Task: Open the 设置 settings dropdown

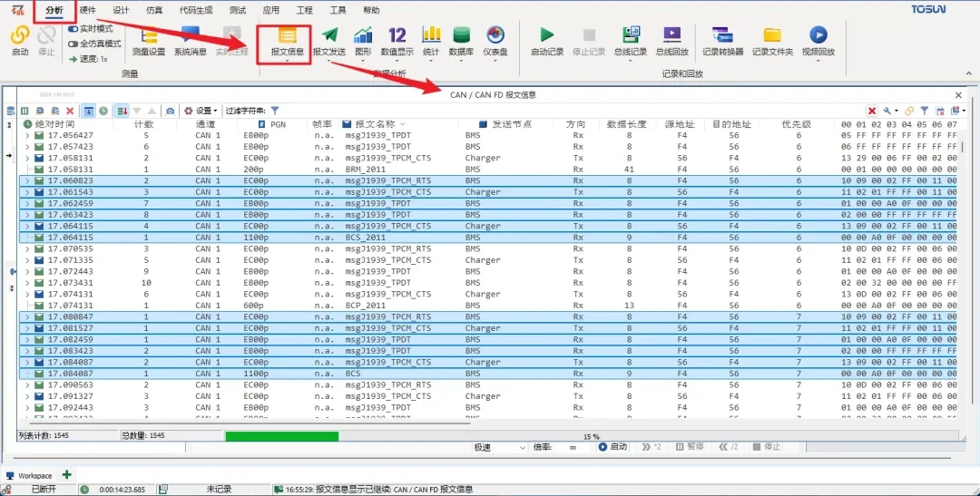Action: click(x=201, y=111)
